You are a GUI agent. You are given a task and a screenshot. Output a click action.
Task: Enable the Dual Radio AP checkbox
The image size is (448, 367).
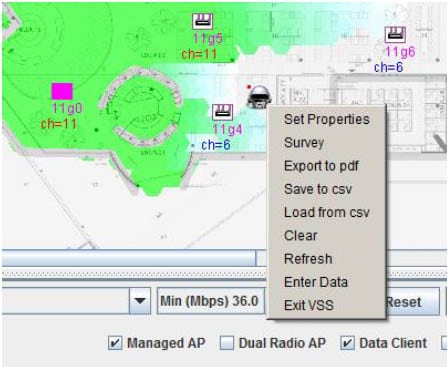(227, 343)
